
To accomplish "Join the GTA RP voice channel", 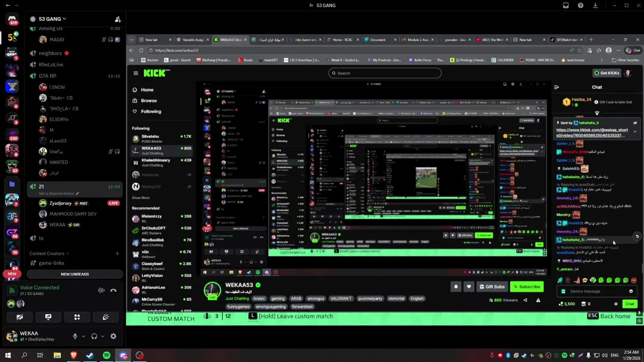I will click(74, 76).
